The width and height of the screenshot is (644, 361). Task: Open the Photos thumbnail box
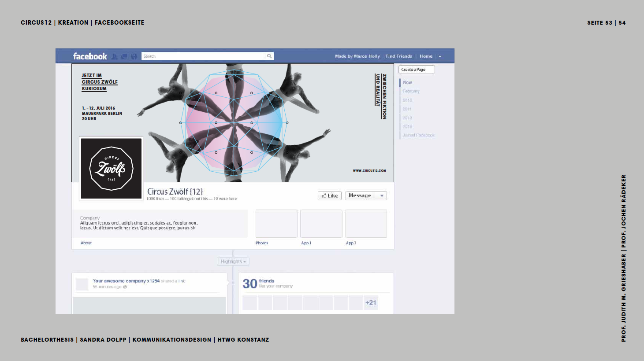click(x=277, y=224)
